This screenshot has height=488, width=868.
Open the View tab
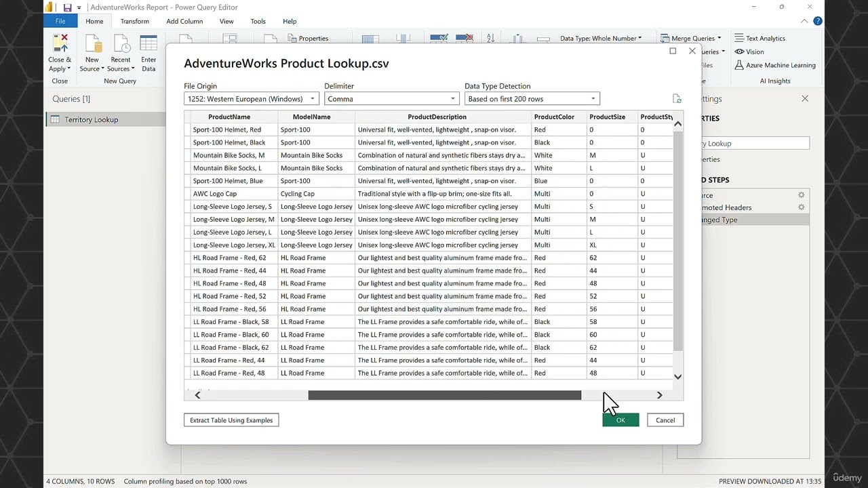click(x=226, y=21)
